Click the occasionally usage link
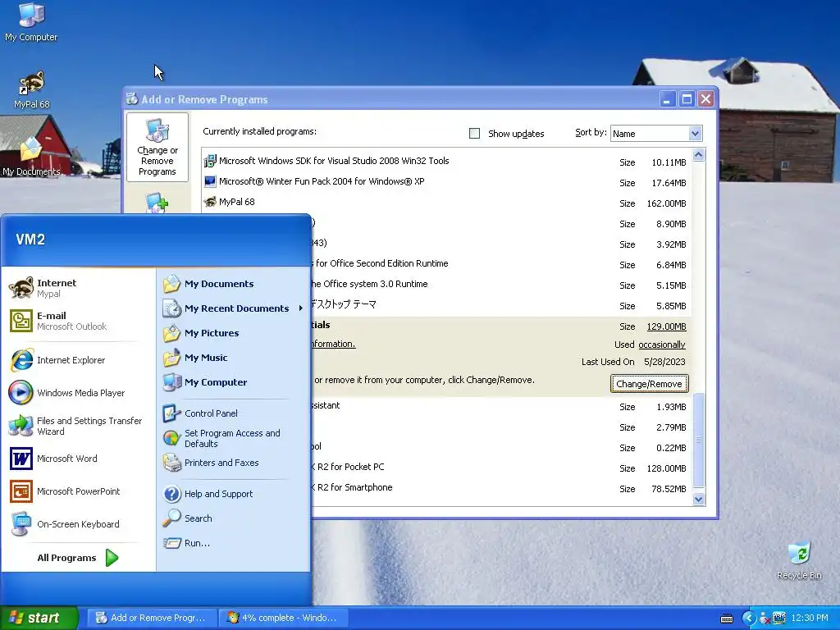Viewport: 840px width, 630px height. (x=662, y=345)
